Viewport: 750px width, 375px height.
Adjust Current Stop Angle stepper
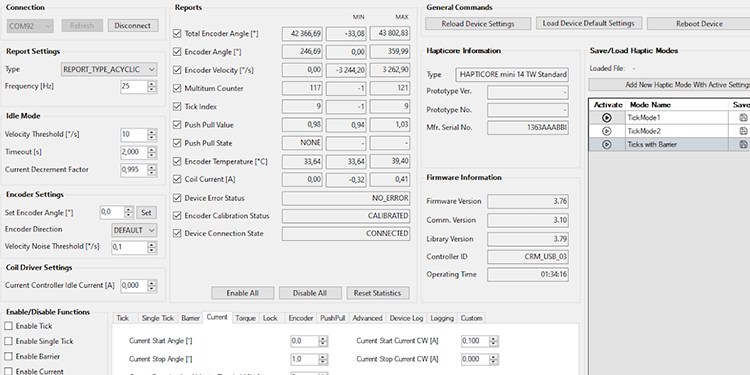323,359
